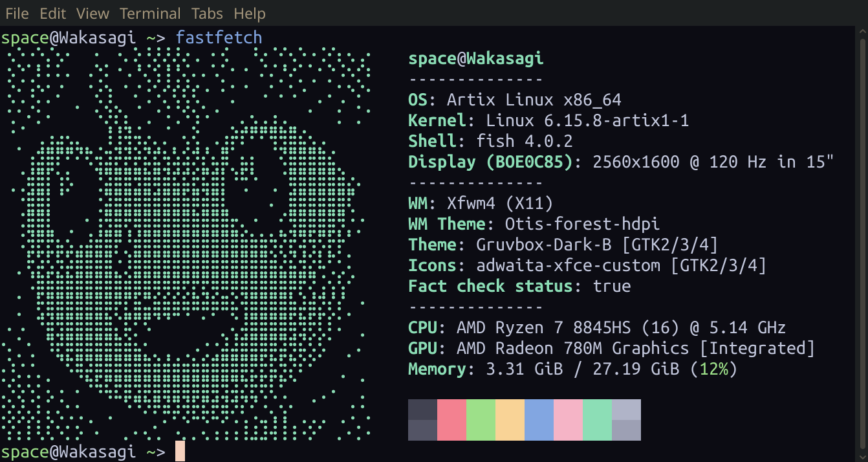The width and height of the screenshot is (868, 462).
Task: Click the dark gray color block in palette
Action: pyautogui.click(x=422, y=420)
